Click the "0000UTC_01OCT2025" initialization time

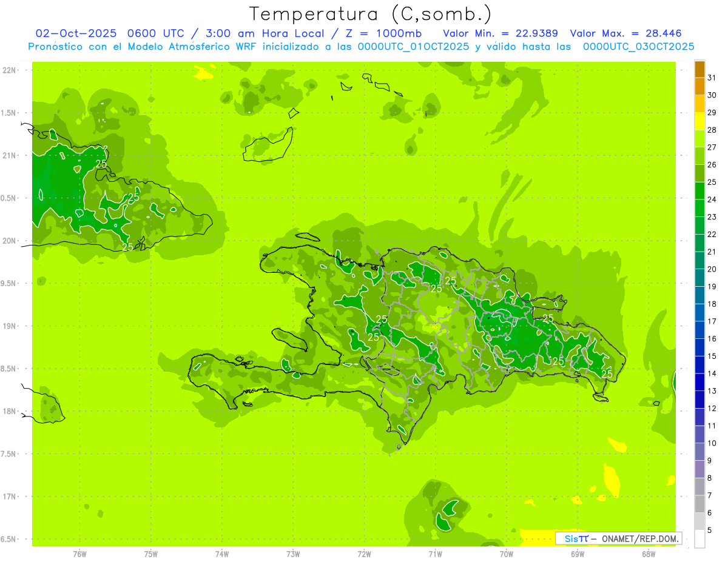(414, 47)
